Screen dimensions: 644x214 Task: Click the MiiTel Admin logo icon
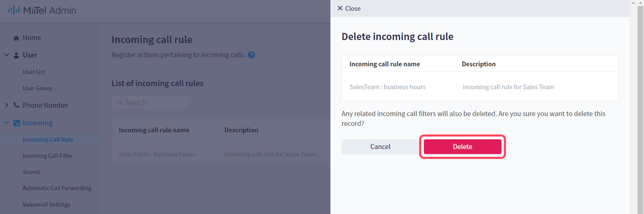pyautogui.click(x=14, y=10)
